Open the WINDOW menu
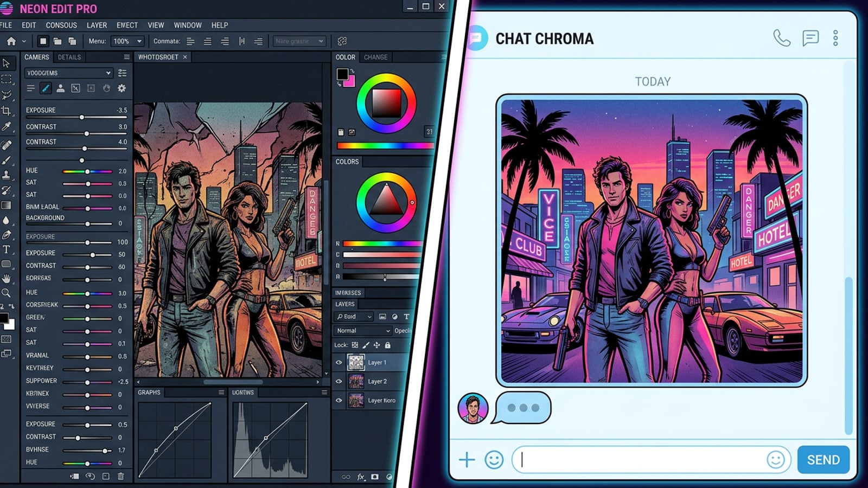868x488 pixels. tap(188, 25)
